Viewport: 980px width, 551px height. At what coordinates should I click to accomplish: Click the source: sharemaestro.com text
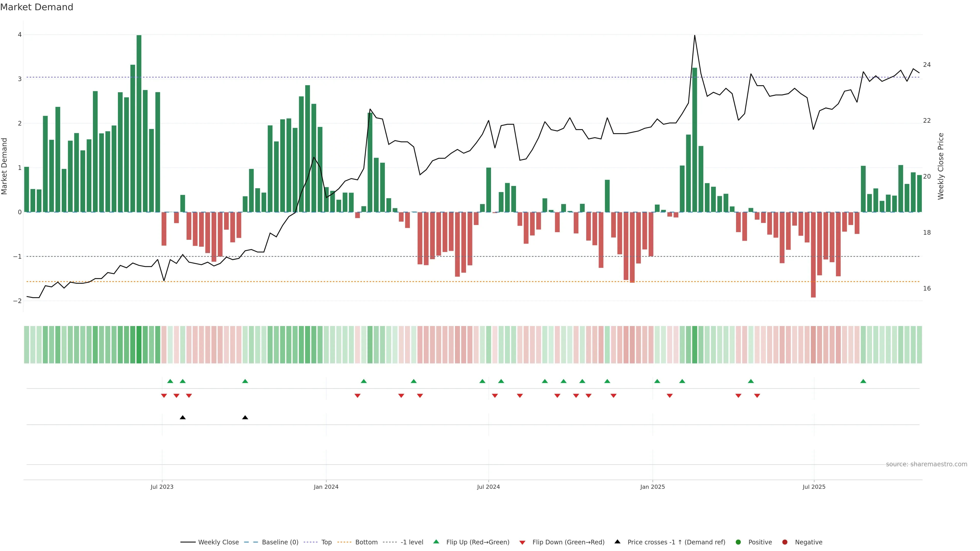(926, 464)
